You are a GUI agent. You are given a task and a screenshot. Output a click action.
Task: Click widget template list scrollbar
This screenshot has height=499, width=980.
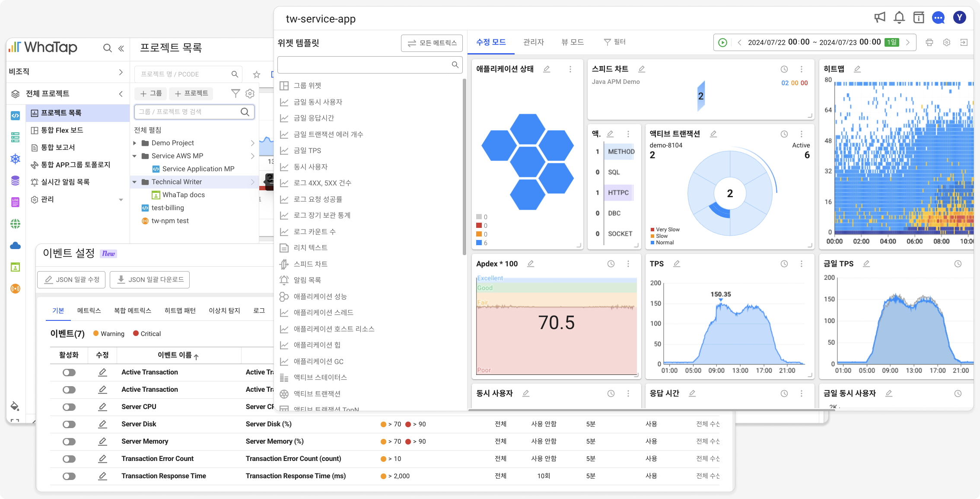465,166
